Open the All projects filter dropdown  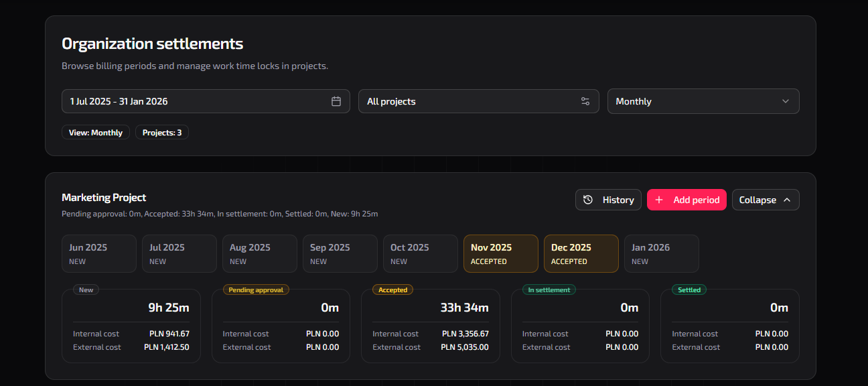478,101
